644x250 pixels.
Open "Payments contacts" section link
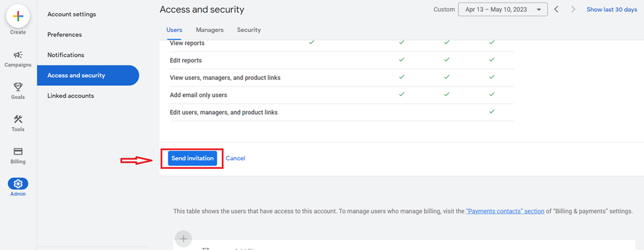505,212
